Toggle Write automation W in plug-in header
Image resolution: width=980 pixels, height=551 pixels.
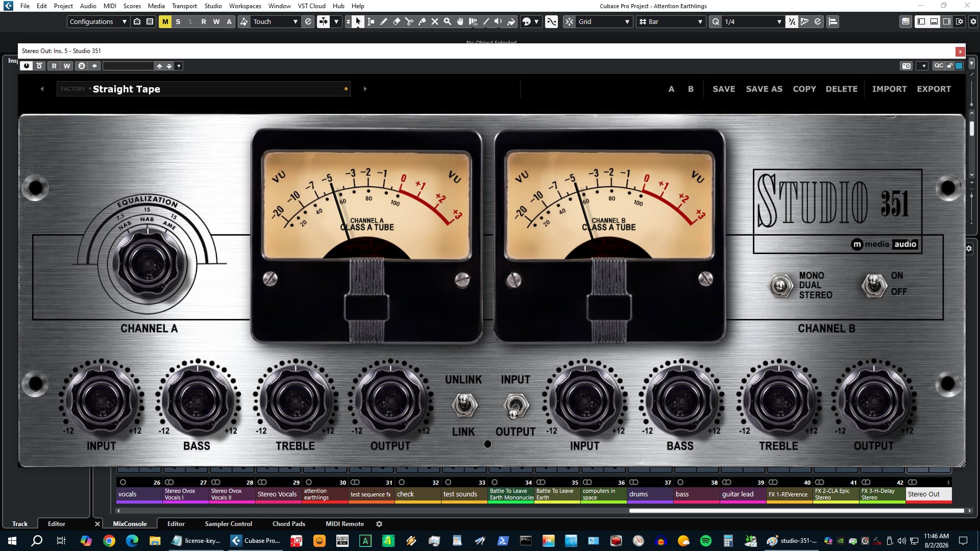tap(66, 66)
